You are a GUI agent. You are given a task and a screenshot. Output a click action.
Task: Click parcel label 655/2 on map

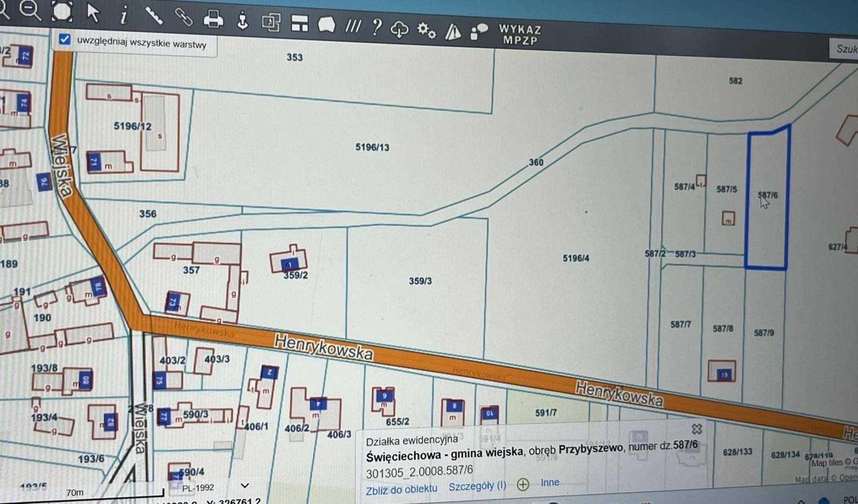[397, 422]
